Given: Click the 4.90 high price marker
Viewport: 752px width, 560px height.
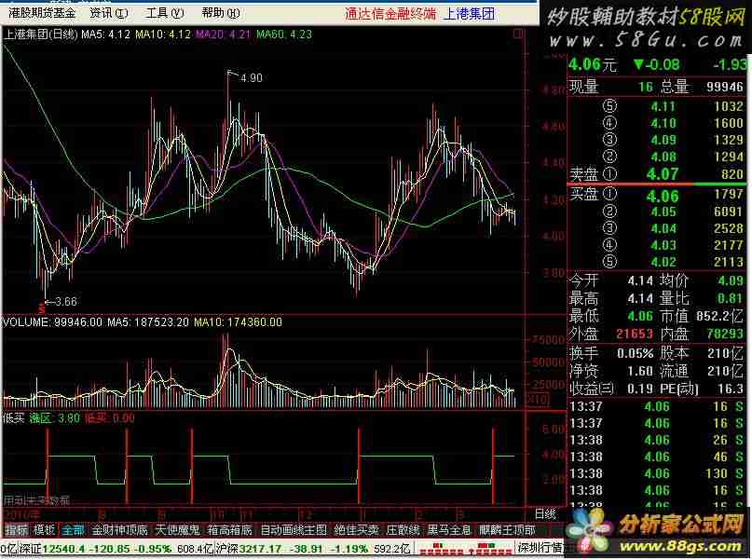Looking at the screenshot, I should click(x=252, y=78).
